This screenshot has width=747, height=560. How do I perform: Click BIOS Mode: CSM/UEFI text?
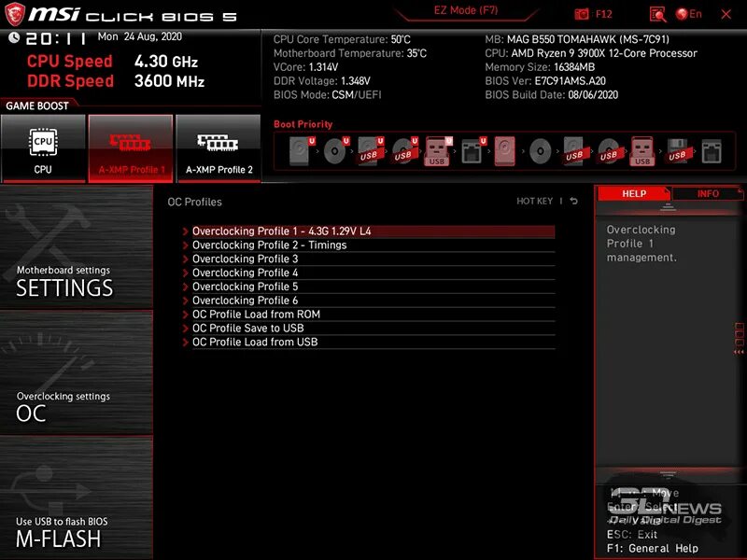tap(328, 94)
